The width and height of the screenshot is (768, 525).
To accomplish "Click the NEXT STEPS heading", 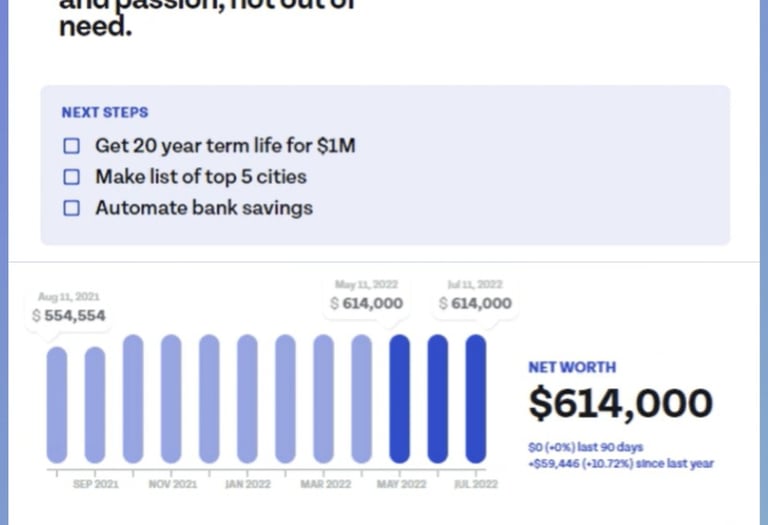I will pos(105,113).
